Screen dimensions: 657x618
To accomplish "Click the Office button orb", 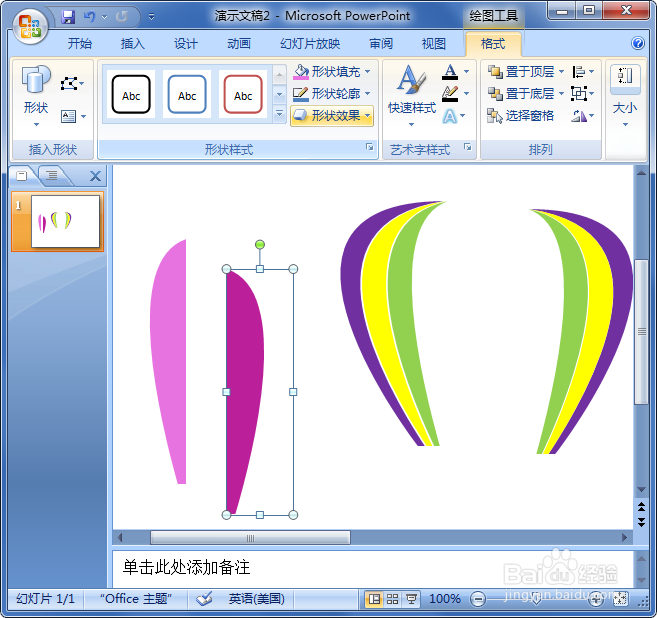I will click(x=29, y=26).
